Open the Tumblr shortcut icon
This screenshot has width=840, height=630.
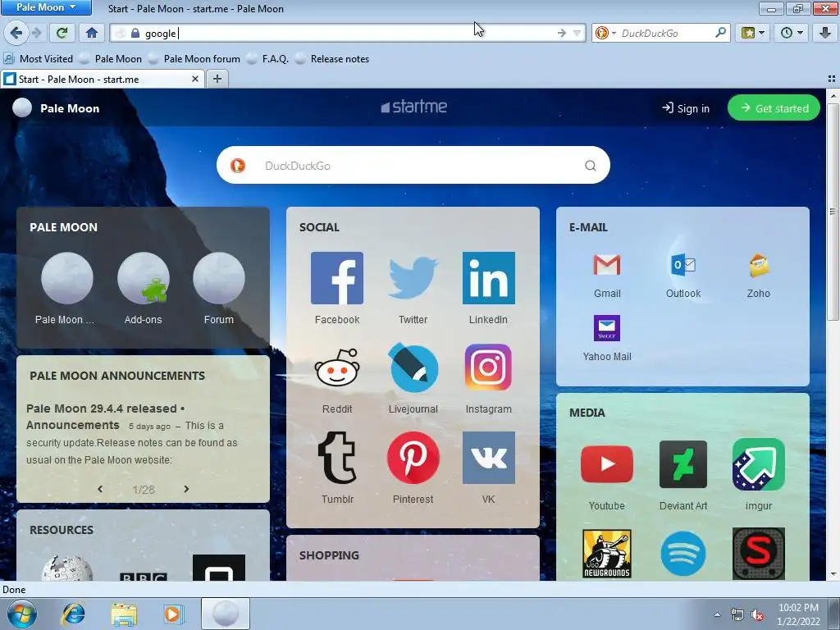pyautogui.click(x=337, y=458)
